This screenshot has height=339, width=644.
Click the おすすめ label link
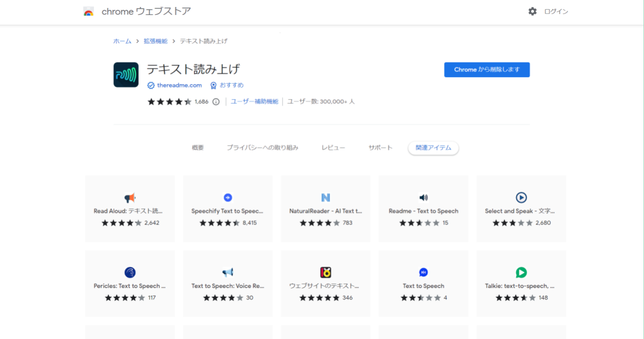click(231, 85)
